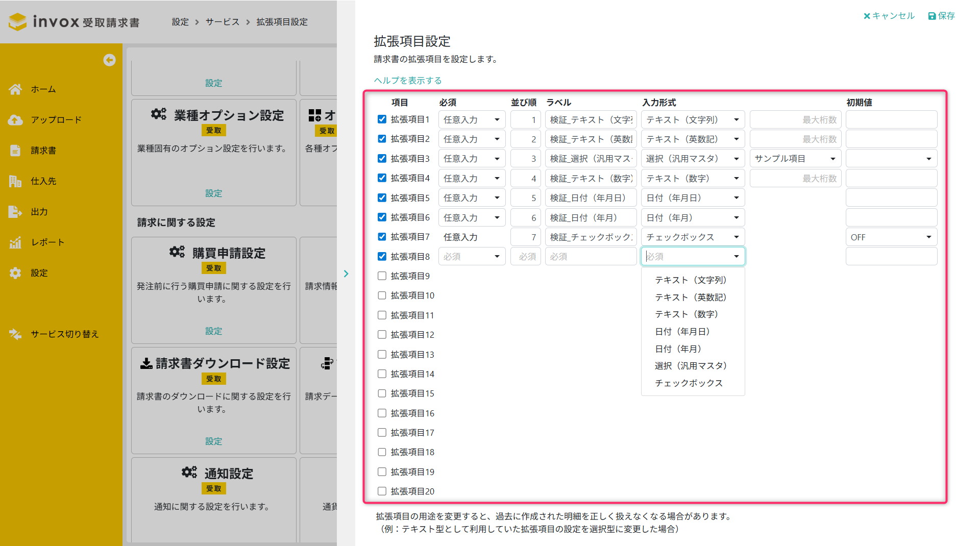Click キャンセル button
Screen dimensions: 980x546
coord(889,16)
